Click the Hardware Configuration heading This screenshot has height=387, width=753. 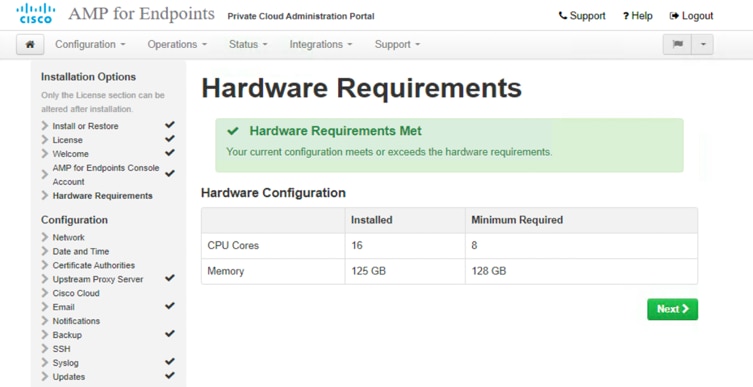[x=273, y=193]
